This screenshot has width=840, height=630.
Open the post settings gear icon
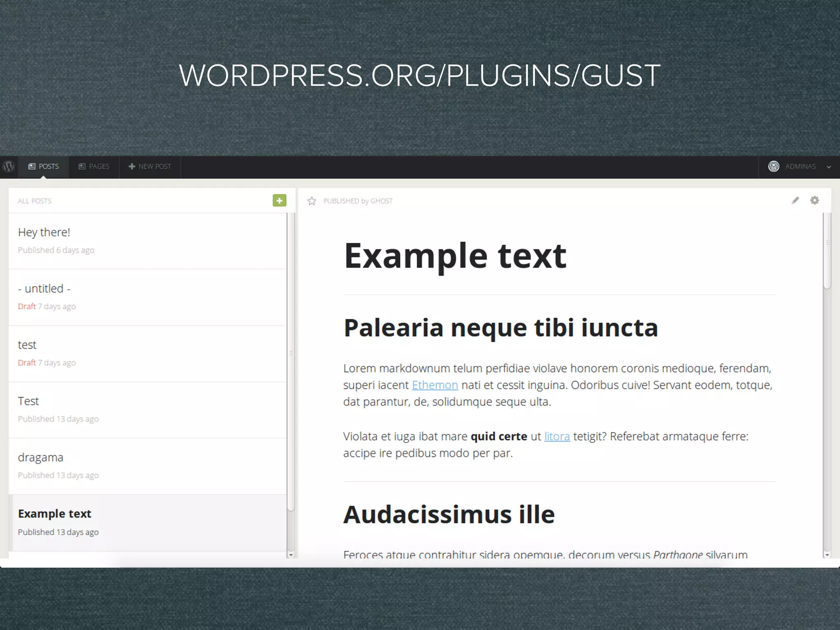point(815,200)
